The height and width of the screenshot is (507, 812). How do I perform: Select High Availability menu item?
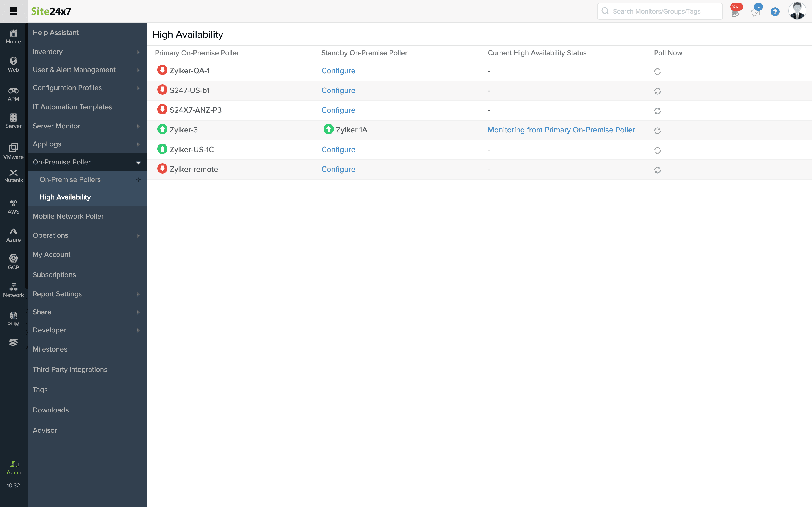[x=65, y=197]
